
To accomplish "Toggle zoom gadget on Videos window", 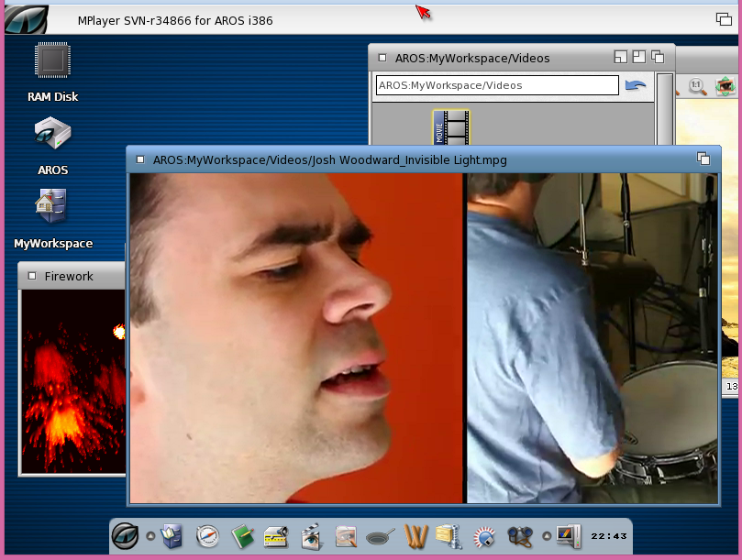I will click(x=639, y=57).
